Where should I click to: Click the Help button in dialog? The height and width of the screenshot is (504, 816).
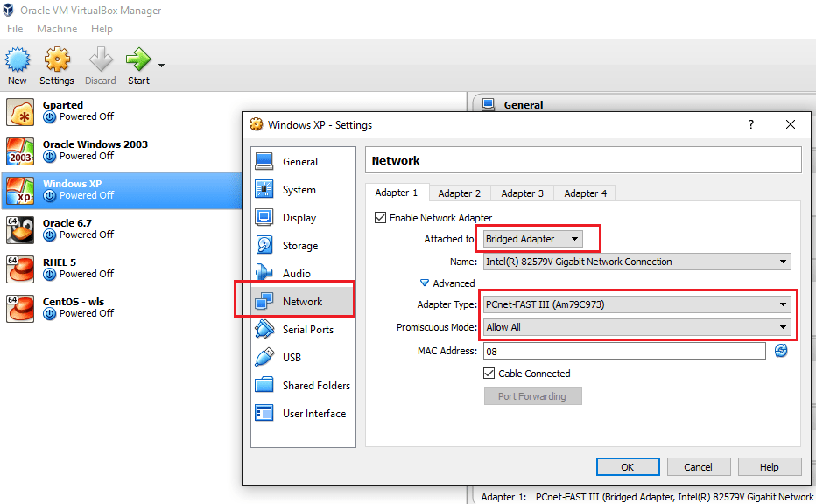[770, 467]
